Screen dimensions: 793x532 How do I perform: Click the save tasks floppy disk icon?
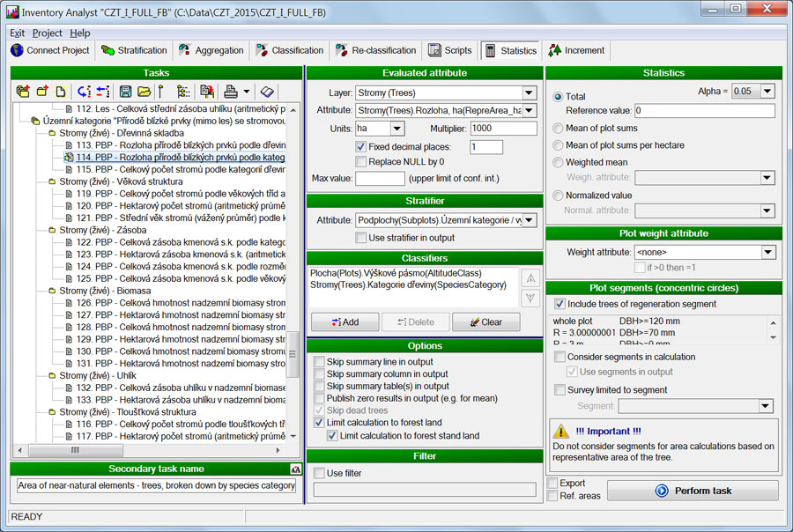(125, 92)
